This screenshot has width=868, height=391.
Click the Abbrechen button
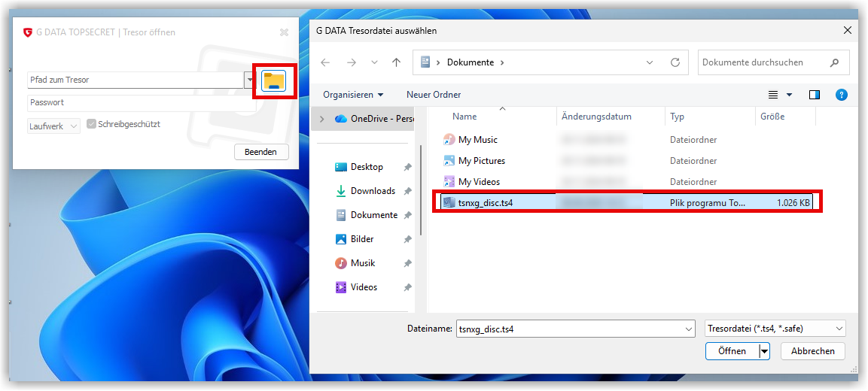[x=812, y=351]
